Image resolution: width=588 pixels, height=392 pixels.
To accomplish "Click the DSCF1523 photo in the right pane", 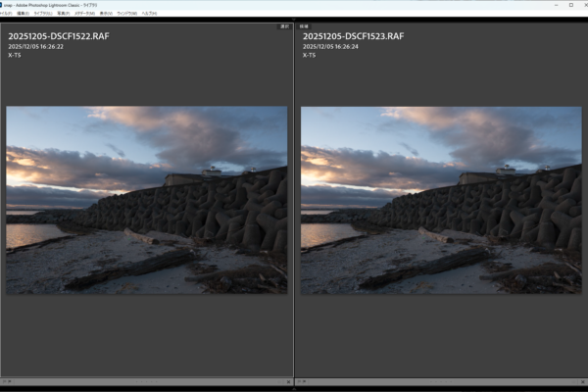I will [441, 200].
